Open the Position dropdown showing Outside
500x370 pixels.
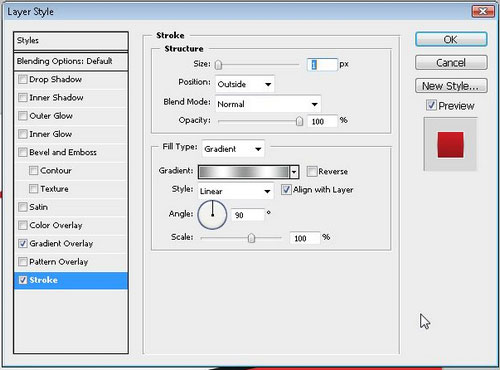click(245, 84)
